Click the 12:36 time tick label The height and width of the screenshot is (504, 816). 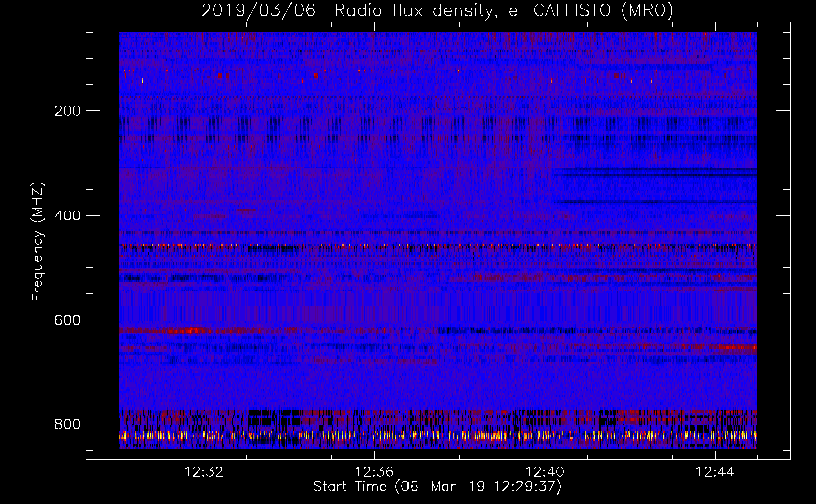pos(374,472)
